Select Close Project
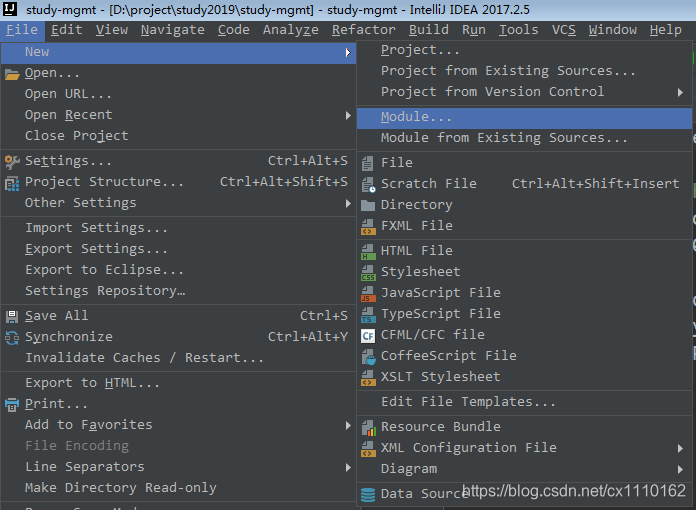Screen dimensions: 696x510 click(x=178, y=136)
